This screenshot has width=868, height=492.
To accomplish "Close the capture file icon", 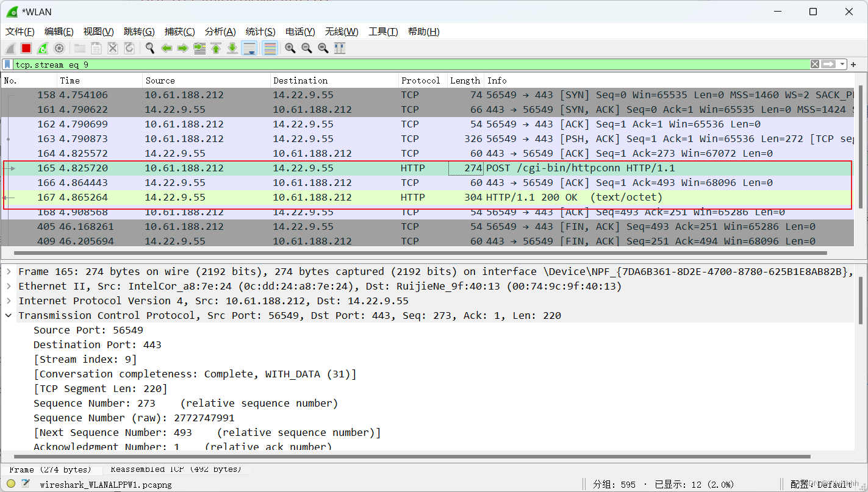I will click(113, 48).
